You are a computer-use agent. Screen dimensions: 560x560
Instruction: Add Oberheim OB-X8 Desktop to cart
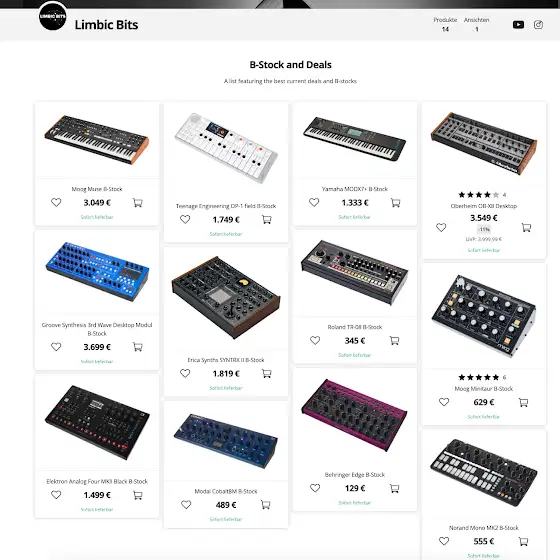pyautogui.click(x=526, y=228)
